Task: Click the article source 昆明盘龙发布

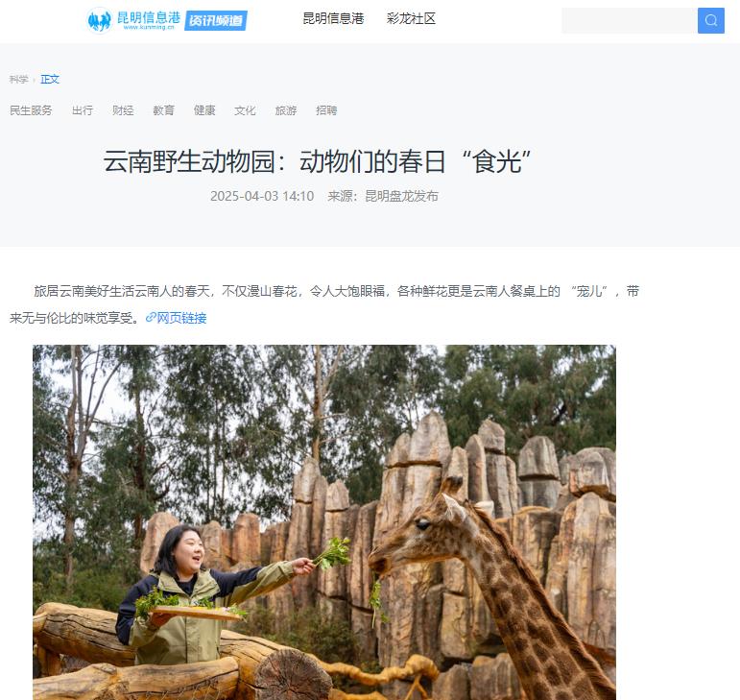Action: coord(401,196)
